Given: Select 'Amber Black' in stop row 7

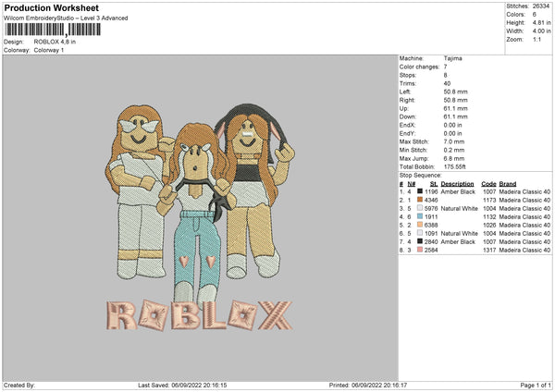Looking at the screenshot, I should [x=458, y=241].
